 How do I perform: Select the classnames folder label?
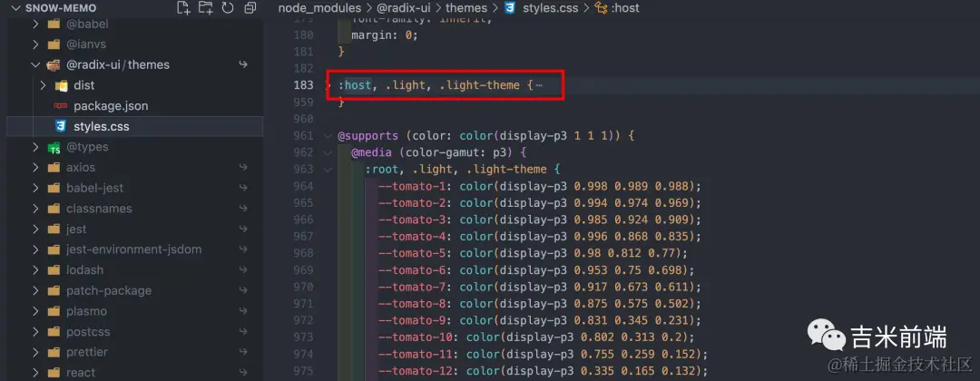click(x=100, y=209)
